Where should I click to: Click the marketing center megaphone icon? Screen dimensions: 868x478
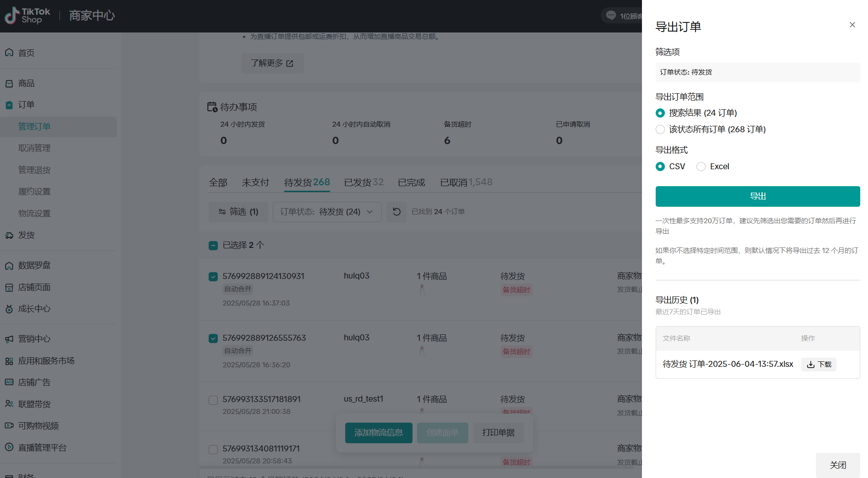coord(9,339)
